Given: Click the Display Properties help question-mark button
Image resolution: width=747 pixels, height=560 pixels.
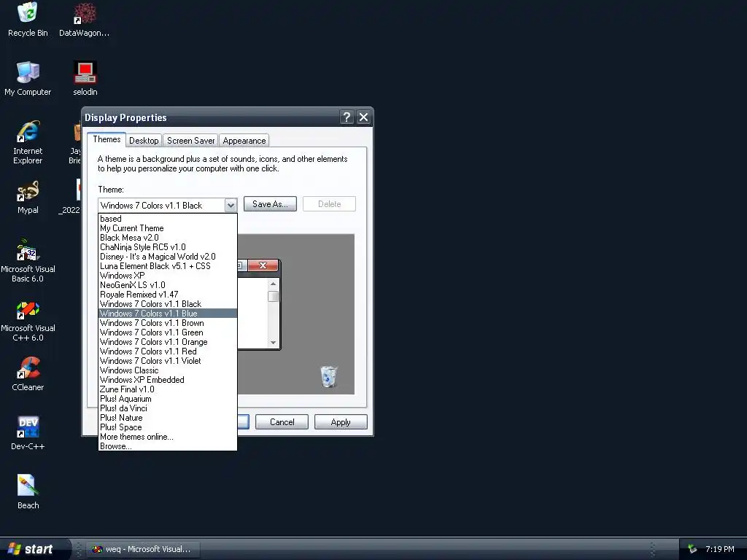Looking at the screenshot, I should pyautogui.click(x=347, y=117).
